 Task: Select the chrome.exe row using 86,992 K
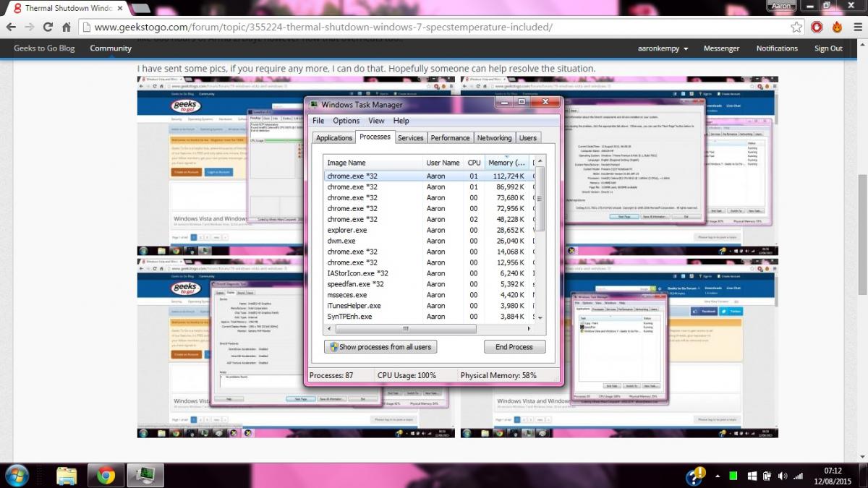430,187
